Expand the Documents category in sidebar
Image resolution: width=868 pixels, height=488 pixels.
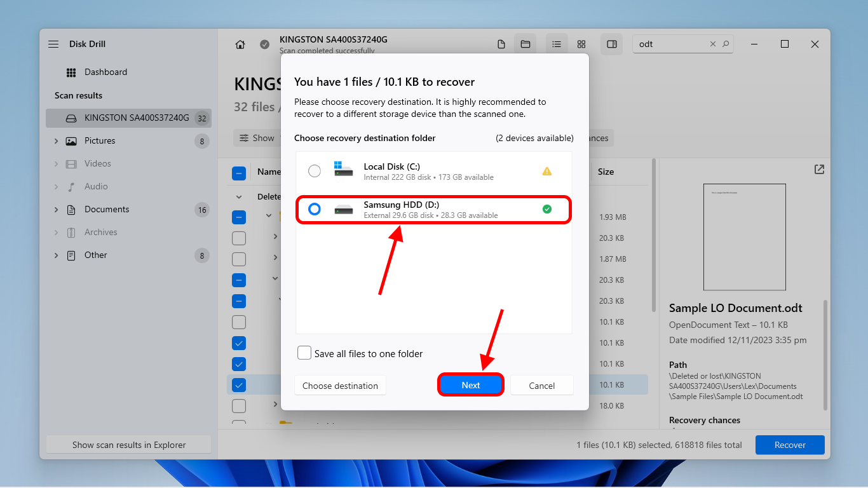[x=56, y=209]
